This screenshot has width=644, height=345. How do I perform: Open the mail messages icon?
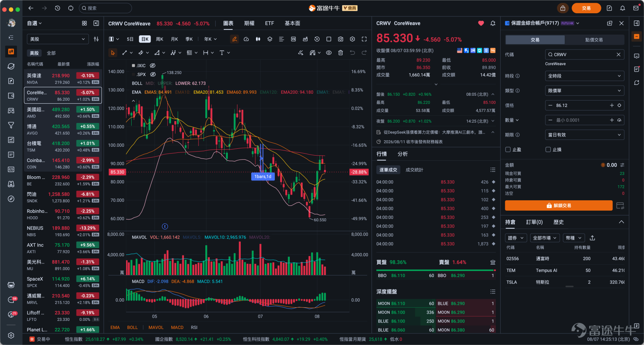click(636, 8)
